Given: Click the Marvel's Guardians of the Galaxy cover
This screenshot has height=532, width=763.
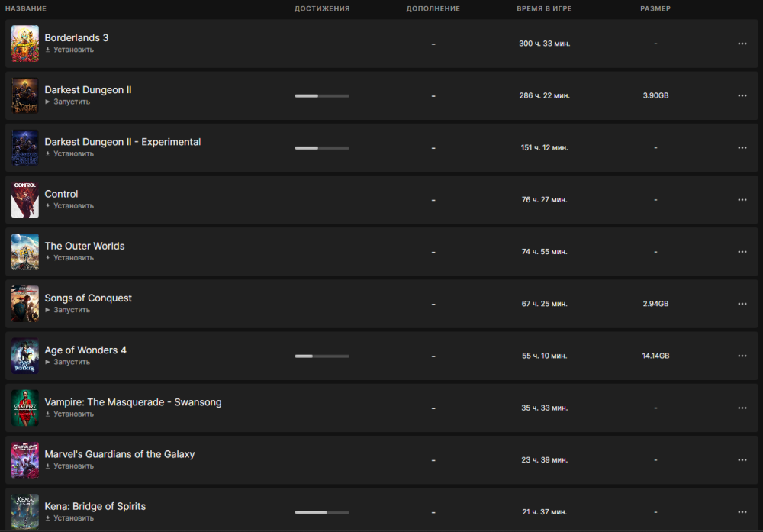Looking at the screenshot, I should point(25,460).
